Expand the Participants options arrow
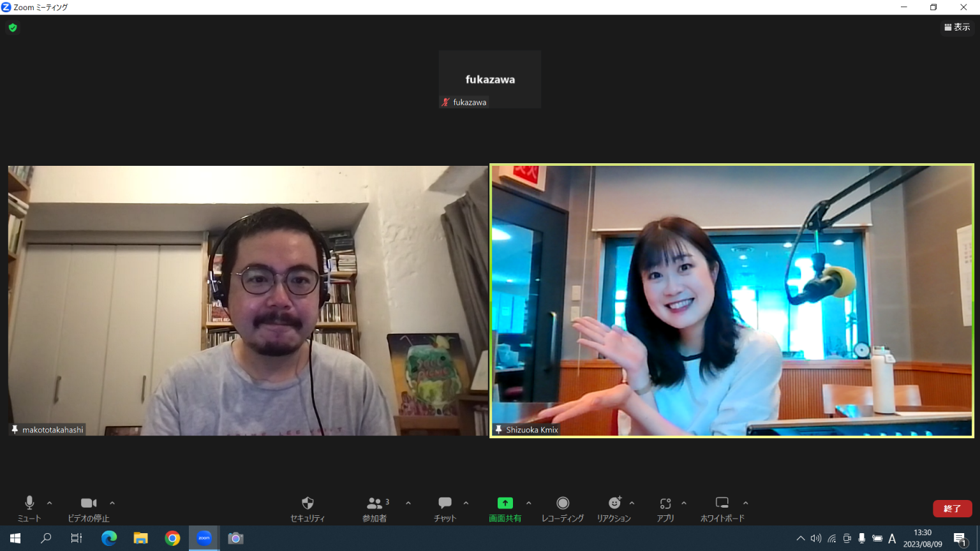The image size is (980, 551). (408, 503)
